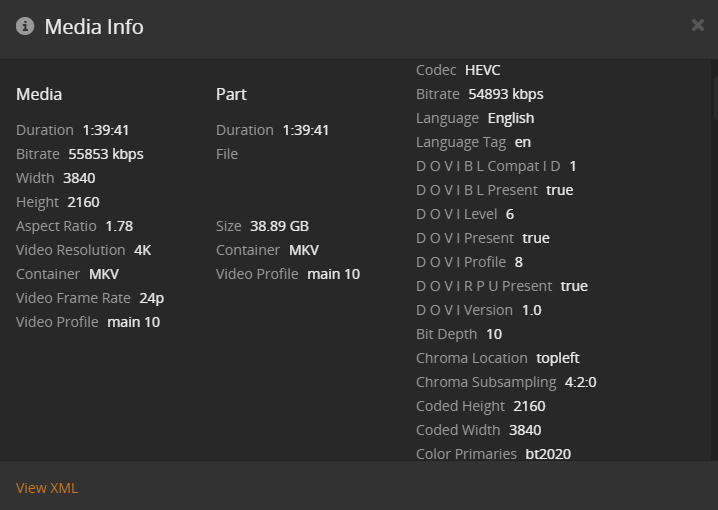Click the File label under Part

[x=227, y=154]
